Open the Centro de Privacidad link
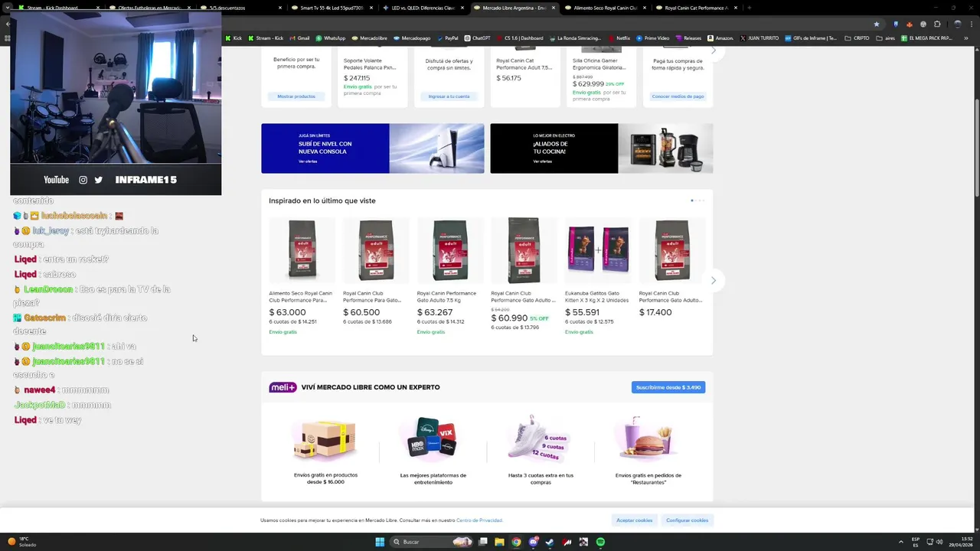 tap(479, 520)
